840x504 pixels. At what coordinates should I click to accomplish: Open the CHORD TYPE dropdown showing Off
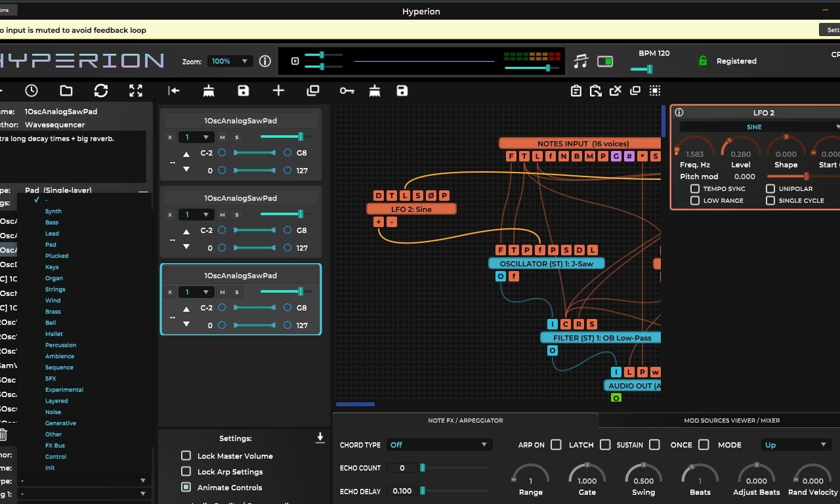[x=439, y=444]
